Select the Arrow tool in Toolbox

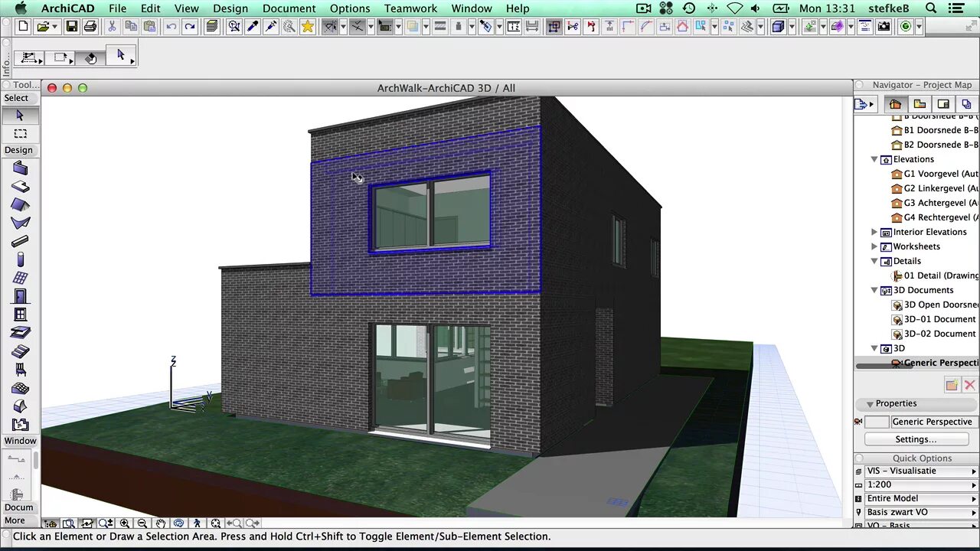[20, 115]
